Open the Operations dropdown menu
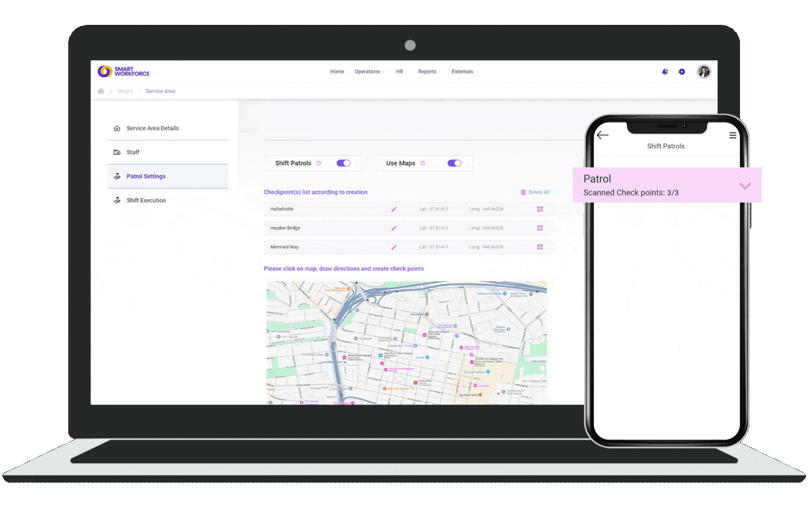The image size is (812, 508). 369,71
